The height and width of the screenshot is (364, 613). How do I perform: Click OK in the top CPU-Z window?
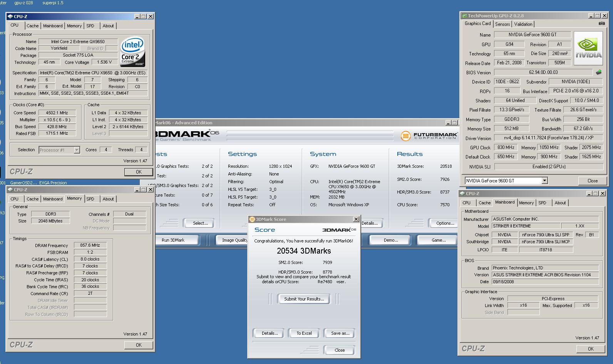139,172
